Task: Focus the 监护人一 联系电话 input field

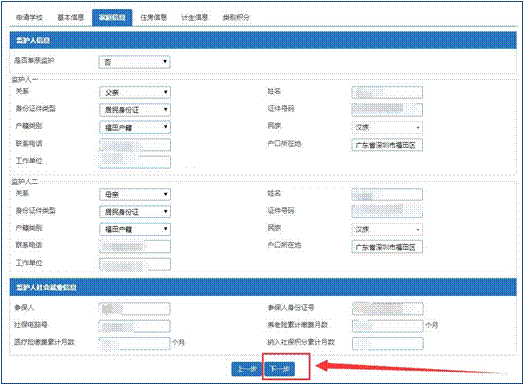Action: click(135, 145)
